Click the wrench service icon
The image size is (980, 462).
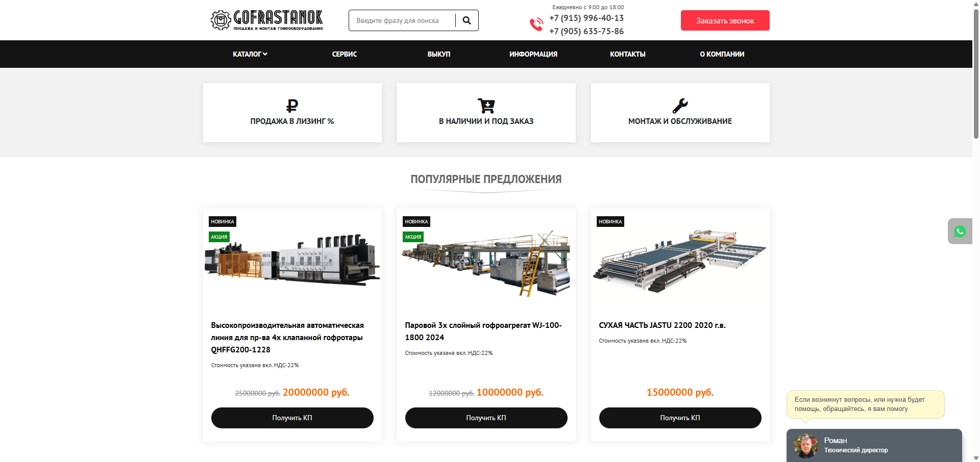pos(680,106)
